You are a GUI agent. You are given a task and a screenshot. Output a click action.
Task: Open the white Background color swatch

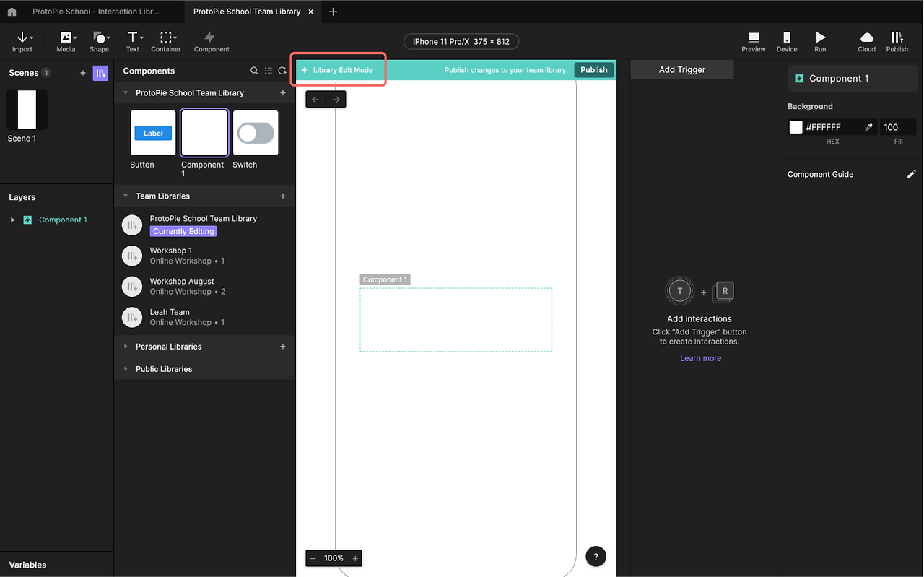(x=796, y=127)
